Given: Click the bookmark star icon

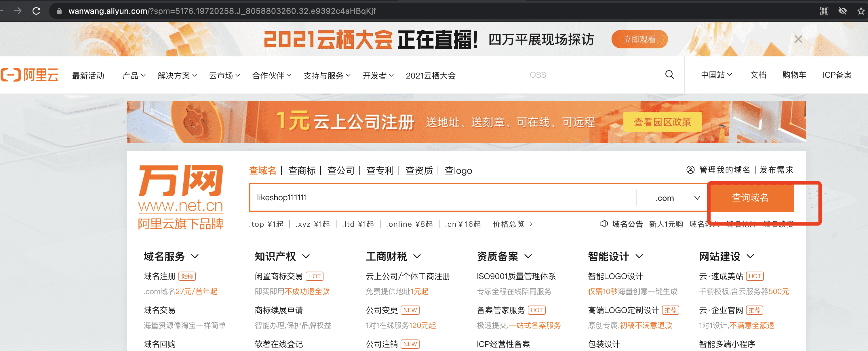Looking at the screenshot, I should [x=861, y=11].
